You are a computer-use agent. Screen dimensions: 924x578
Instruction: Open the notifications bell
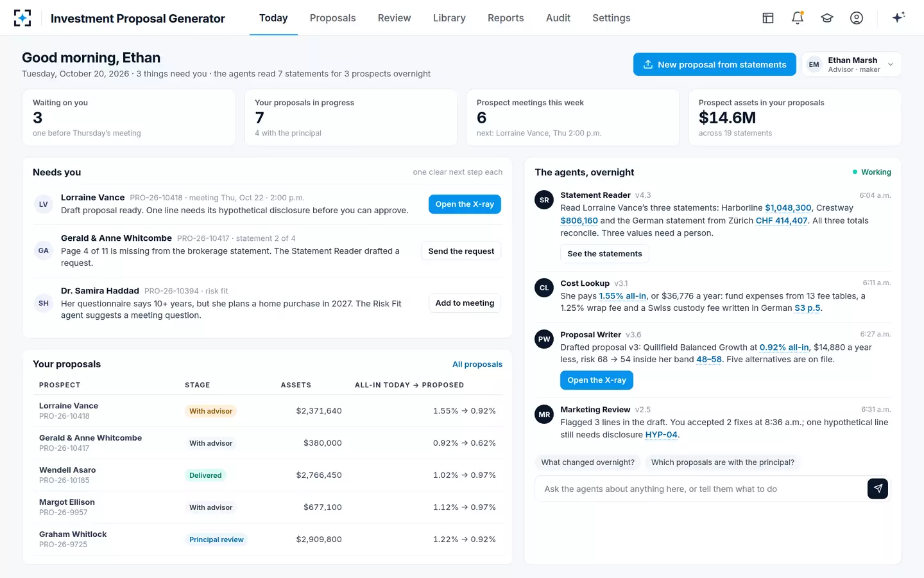pyautogui.click(x=798, y=18)
